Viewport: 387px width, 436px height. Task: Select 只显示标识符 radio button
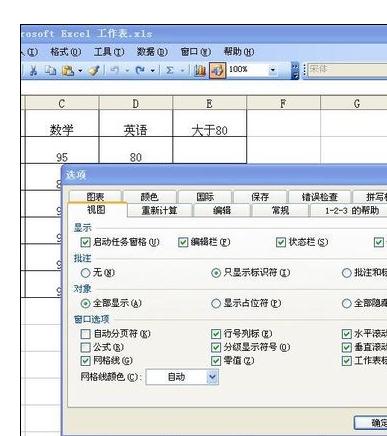[216, 273]
